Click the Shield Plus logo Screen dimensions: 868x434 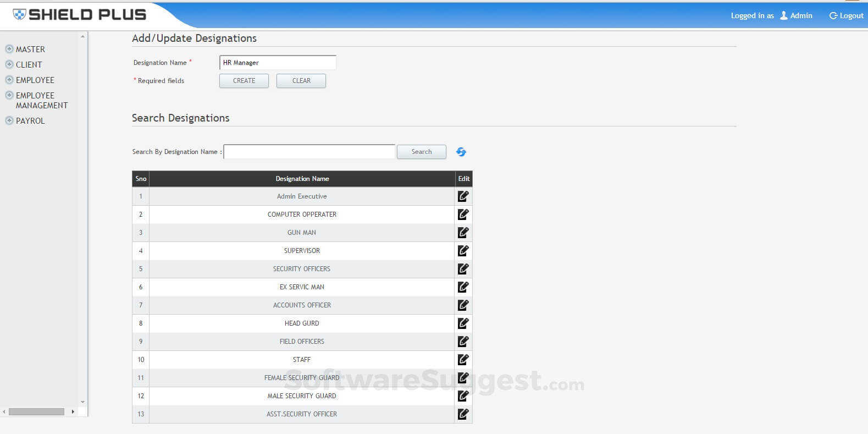point(80,15)
